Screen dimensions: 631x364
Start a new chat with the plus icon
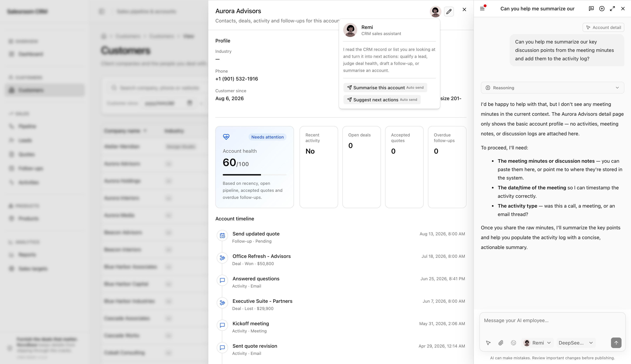pos(602,8)
